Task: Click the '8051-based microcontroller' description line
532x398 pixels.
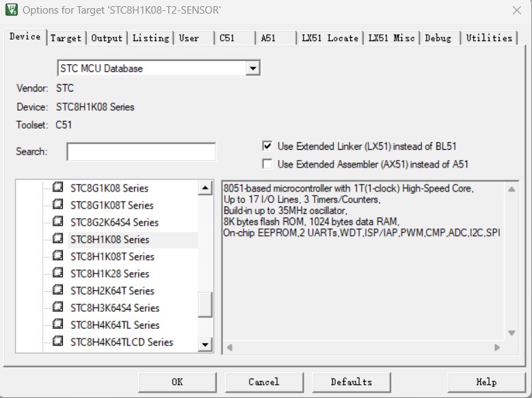Action: coord(349,188)
